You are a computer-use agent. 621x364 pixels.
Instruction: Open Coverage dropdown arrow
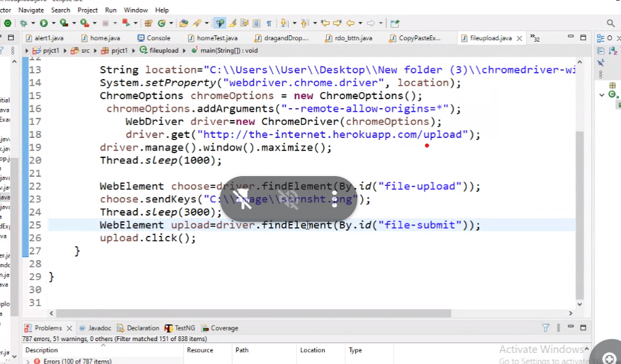pos(74,24)
